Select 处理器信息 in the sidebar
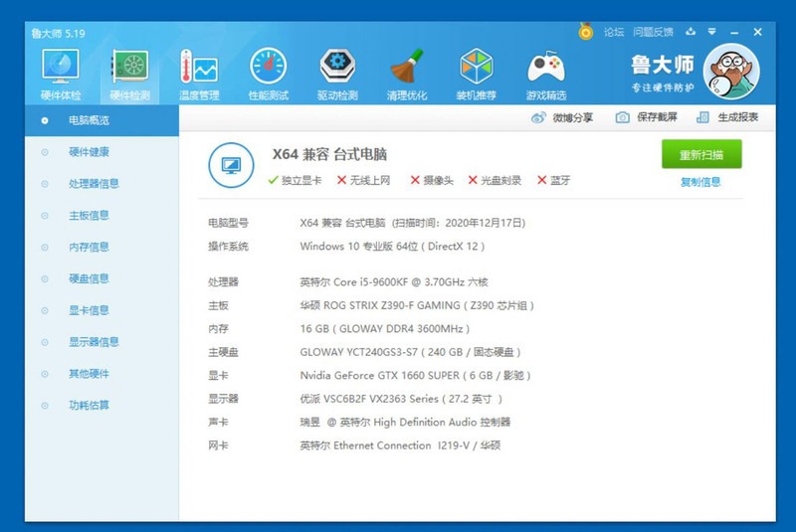Screen dimensions: 796x532 (x=94, y=184)
